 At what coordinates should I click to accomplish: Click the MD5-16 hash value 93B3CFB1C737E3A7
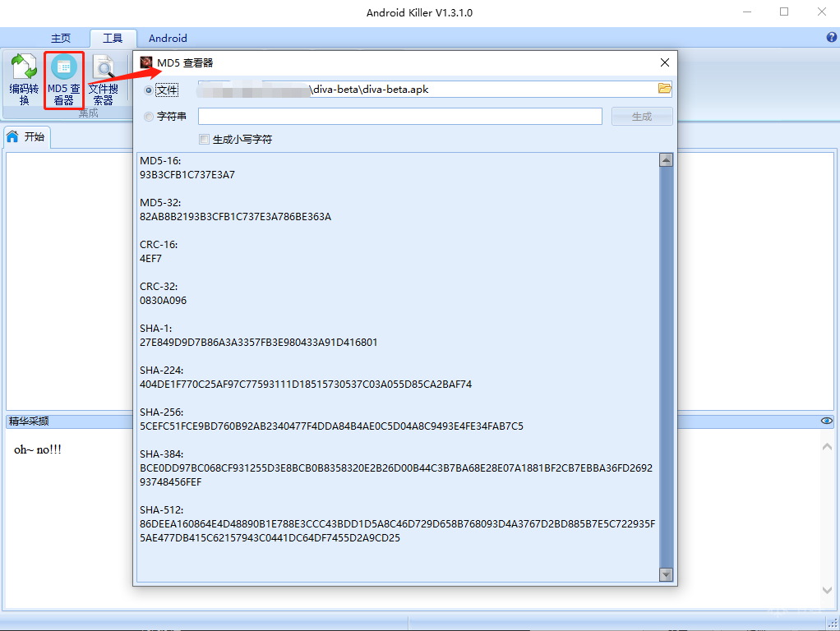click(x=187, y=175)
